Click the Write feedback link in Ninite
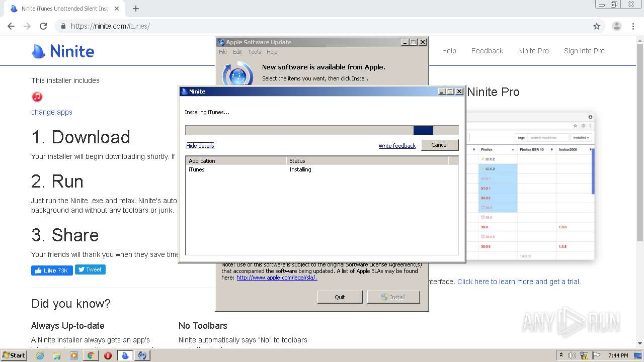Image resolution: width=644 pixels, height=362 pixels. (397, 146)
